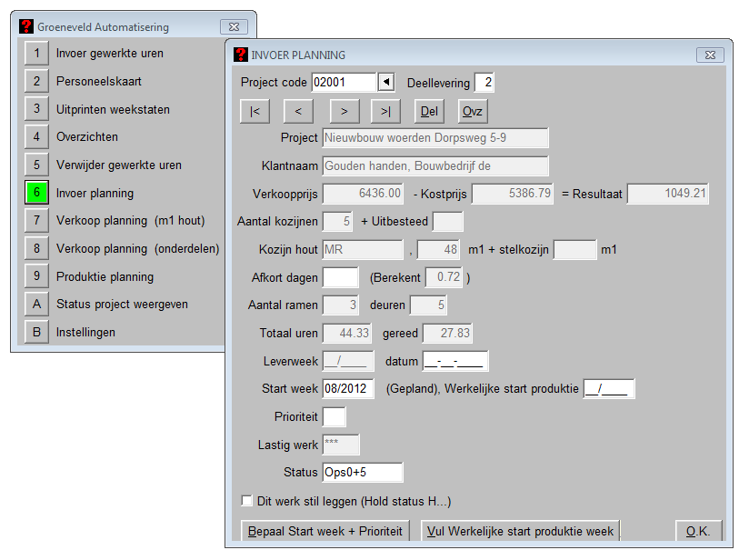This screenshot has width=749, height=560.
Task: Open overview with Ovz button
Action: 473,111
